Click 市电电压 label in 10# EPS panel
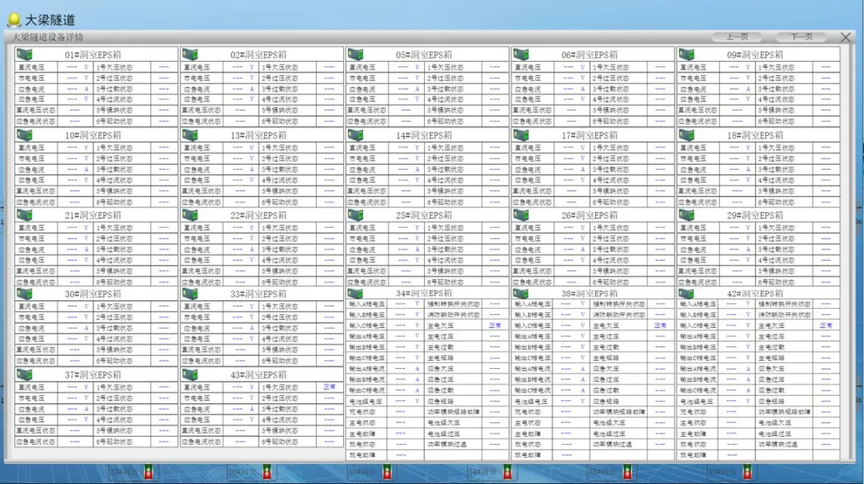The width and height of the screenshot is (864, 484). (31, 158)
